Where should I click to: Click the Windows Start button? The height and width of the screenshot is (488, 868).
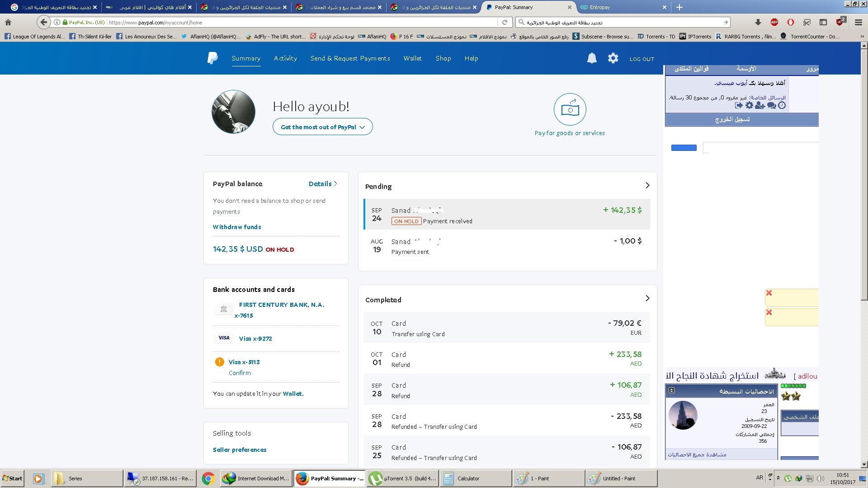pos(12,479)
